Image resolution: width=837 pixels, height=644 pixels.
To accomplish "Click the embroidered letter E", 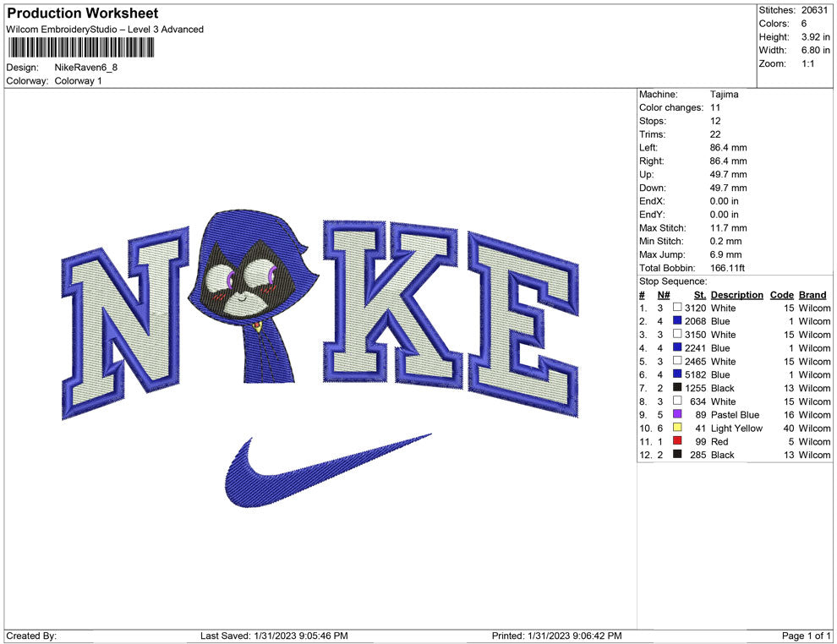I will pos(523,325).
